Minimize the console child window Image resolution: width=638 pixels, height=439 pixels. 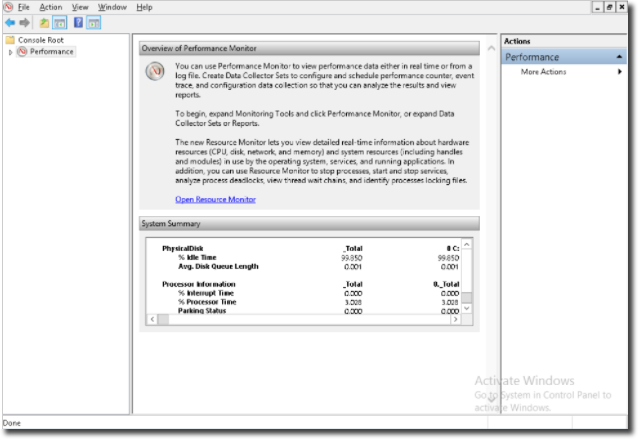597,7
